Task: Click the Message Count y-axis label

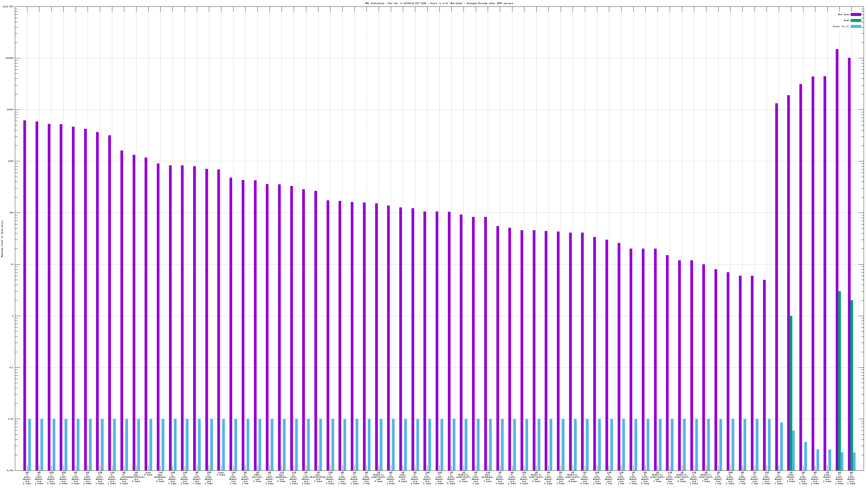Action: (2, 239)
